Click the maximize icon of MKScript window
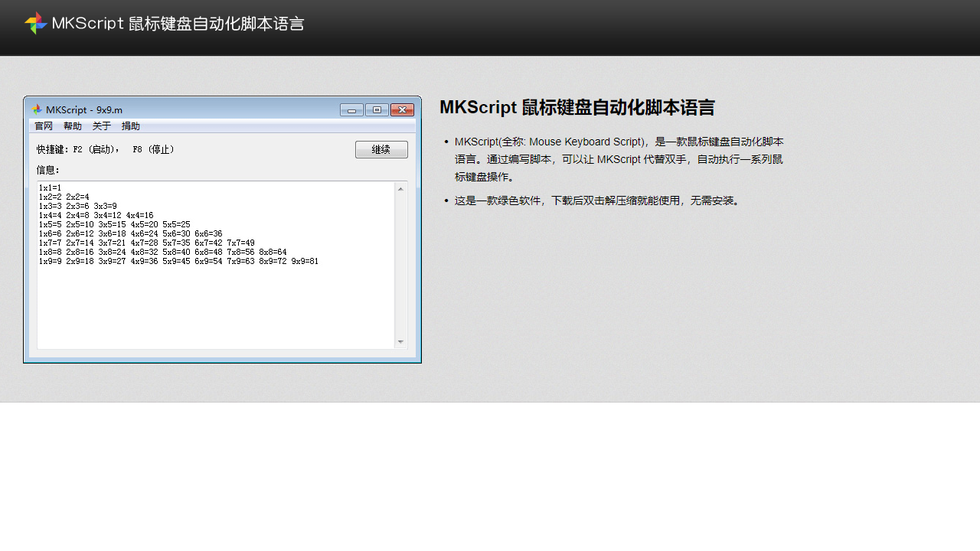This screenshot has height=551, width=980. pos(377,109)
